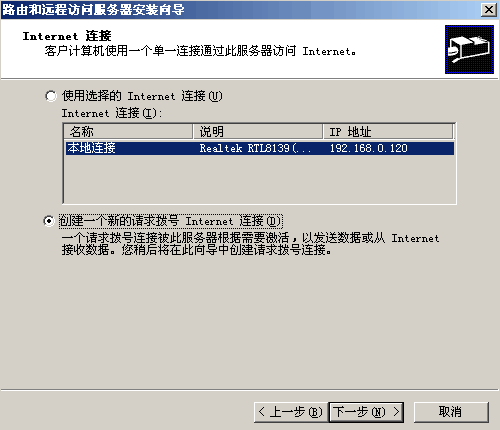The width and height of the screenshot is (500, 430).
Task: Click the 192.168.0.120 IP address cell
Action: pyautogui.click(x=369, y=148)
